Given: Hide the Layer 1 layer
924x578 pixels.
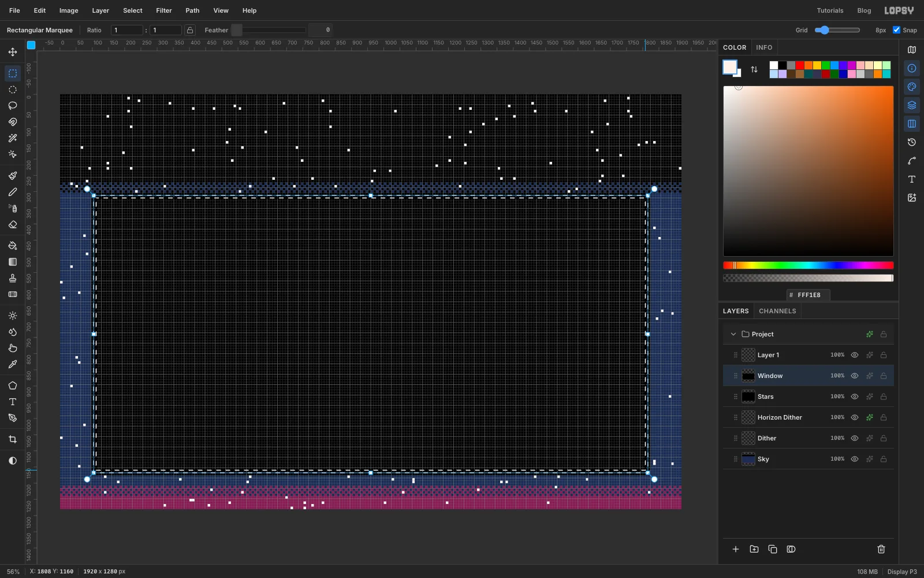Looking at the screenshot, I should tap(855, 355).
